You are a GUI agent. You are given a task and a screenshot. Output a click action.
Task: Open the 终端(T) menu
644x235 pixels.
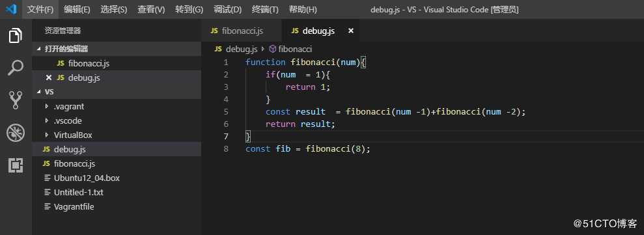click(265, 10)
